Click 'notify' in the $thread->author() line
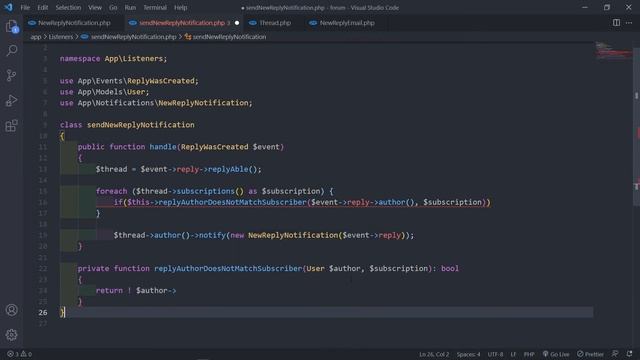 pyautogui.click(x=212, y=235)
